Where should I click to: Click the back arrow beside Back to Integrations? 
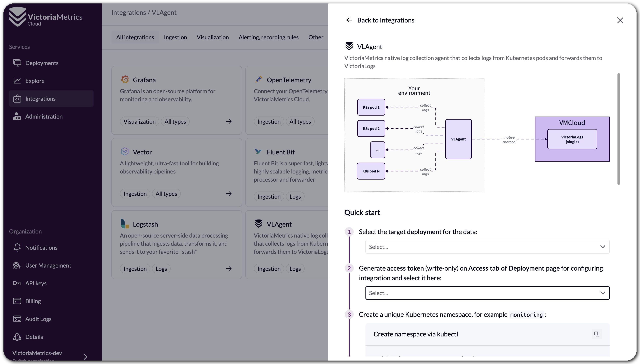click(349, 20)
